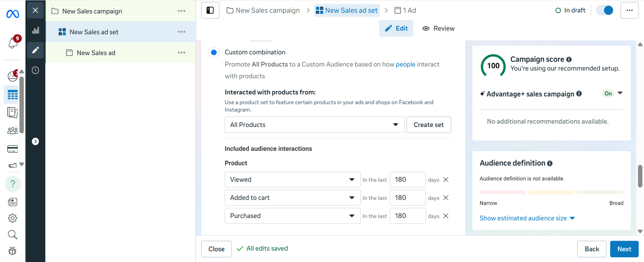The image size is (644, 262).
Task: Open the clock history icon
Action: point(35,70)
